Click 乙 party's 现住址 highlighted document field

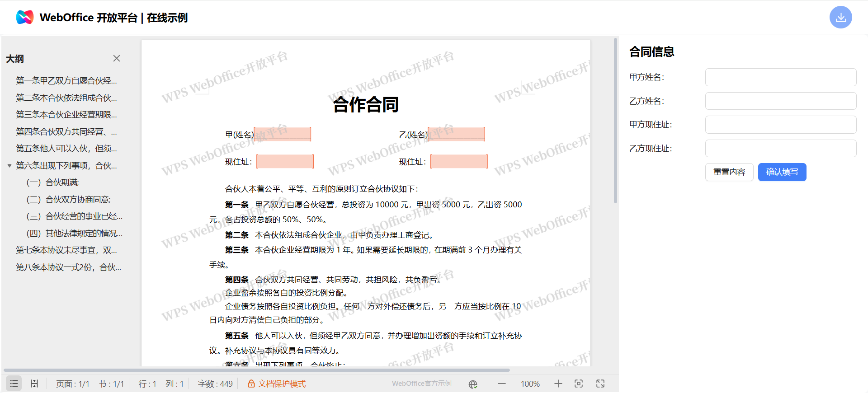[x=459, y=161]
